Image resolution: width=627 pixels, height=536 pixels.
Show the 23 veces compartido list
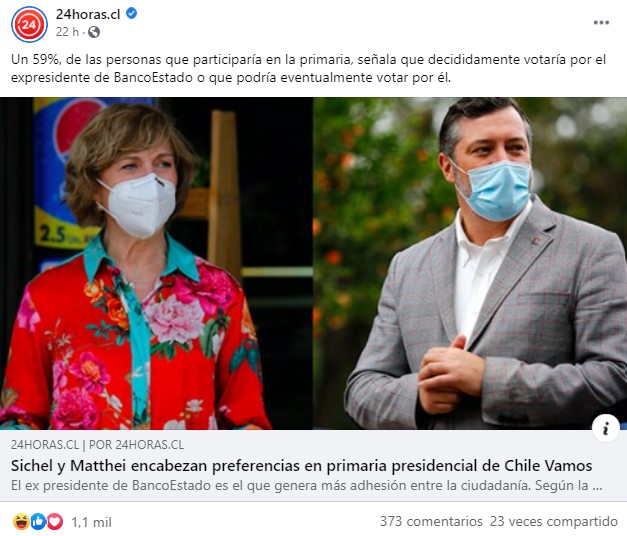point(554,522)
